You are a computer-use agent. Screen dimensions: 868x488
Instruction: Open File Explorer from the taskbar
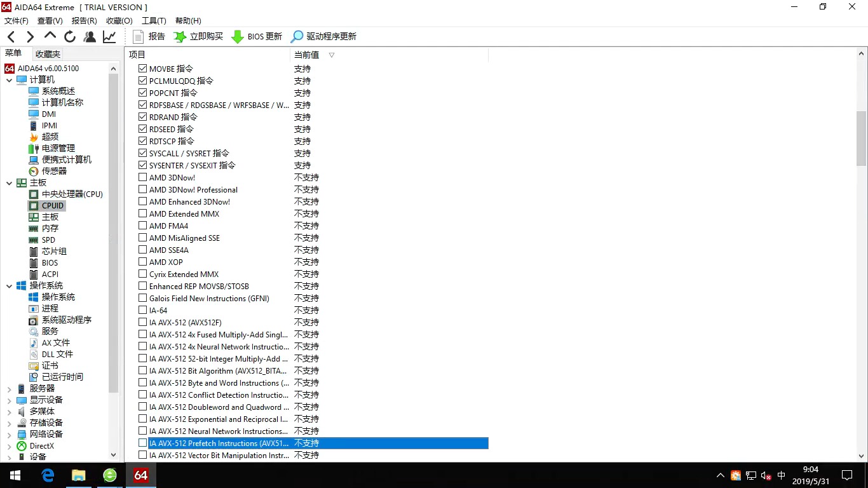79,475
